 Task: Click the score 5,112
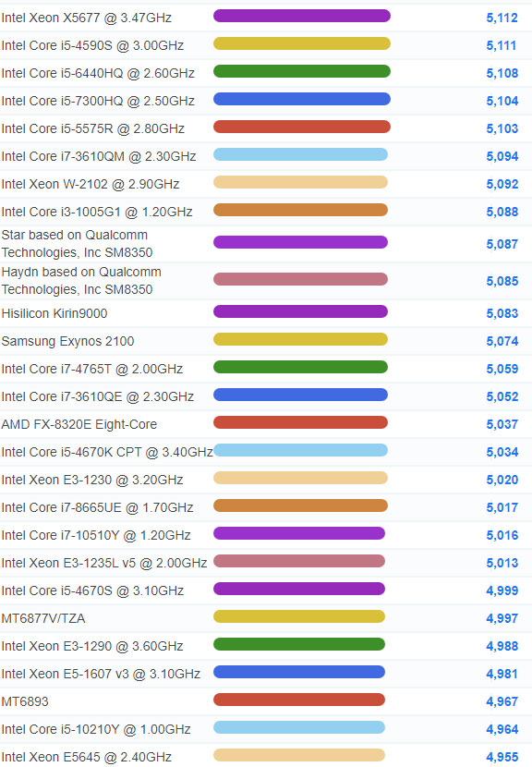pyautogui.click(x=502, y=18)
